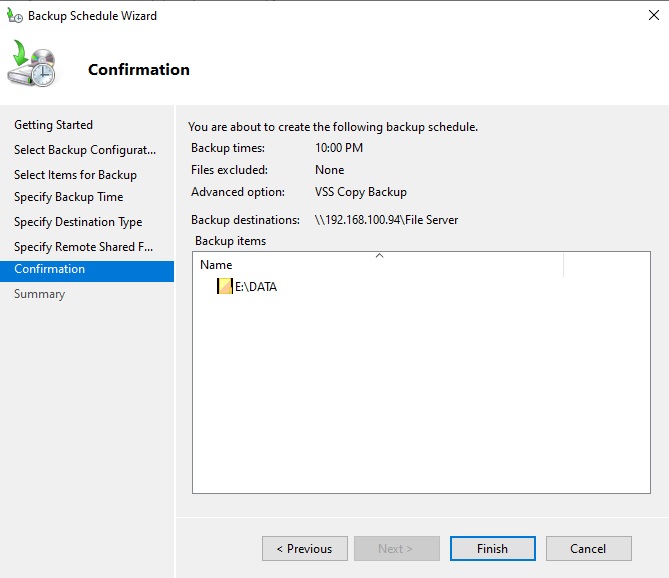Select the E:\DATA backup item

[x=255, y=287]
